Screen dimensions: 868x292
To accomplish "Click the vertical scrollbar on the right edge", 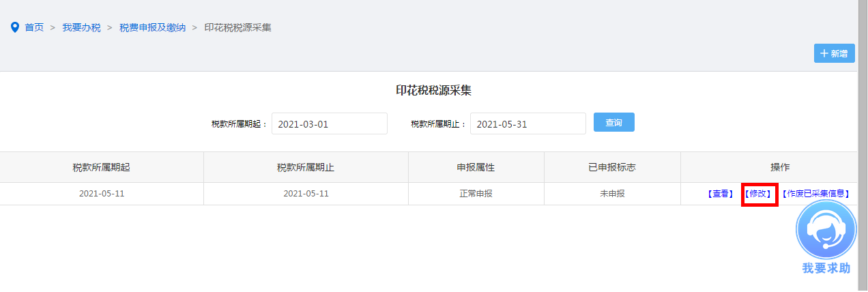I will pyautogui.click(x=863, y=136).
